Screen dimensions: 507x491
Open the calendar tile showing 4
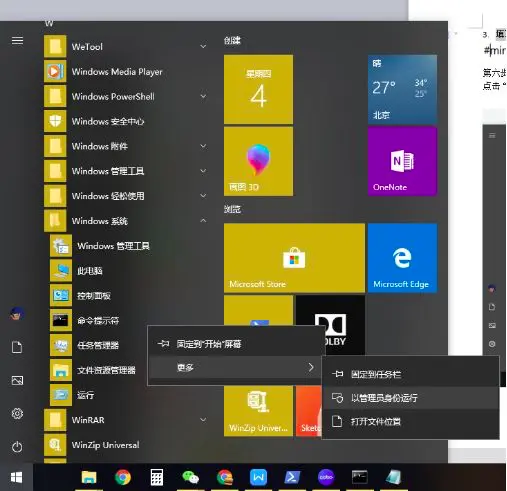coord(258,89)
